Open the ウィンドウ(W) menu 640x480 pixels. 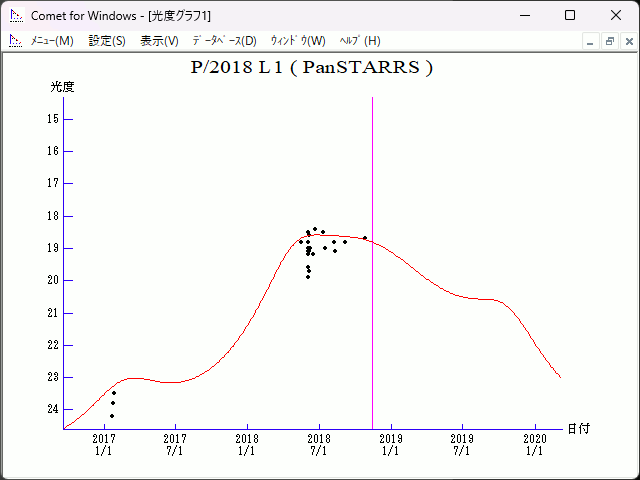coord(298,41)
